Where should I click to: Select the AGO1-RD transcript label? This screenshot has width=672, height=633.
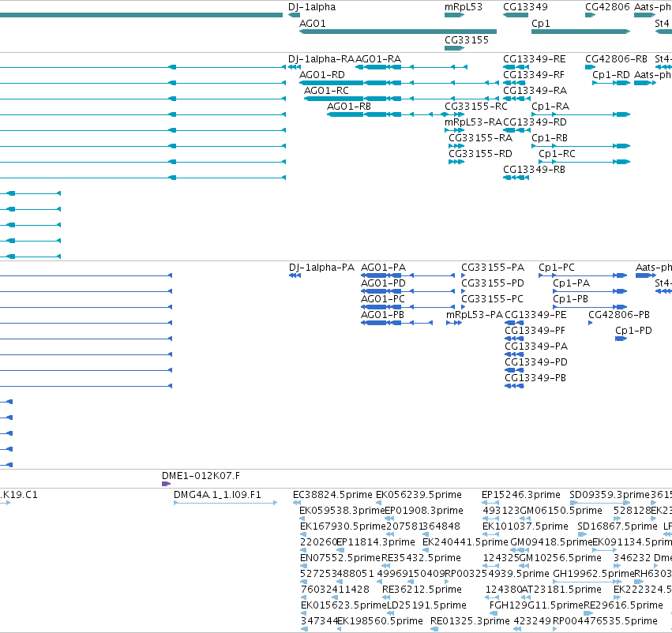pyautogui.click(x=322, y=74)
